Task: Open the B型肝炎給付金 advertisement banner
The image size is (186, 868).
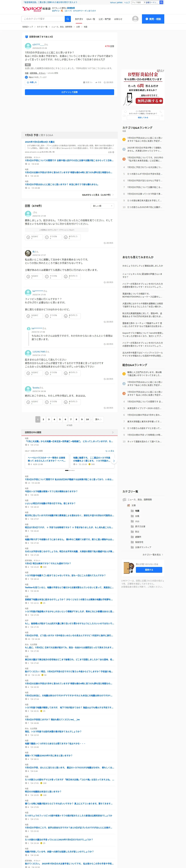Action: pyautogui.click(x=143, y=88)
